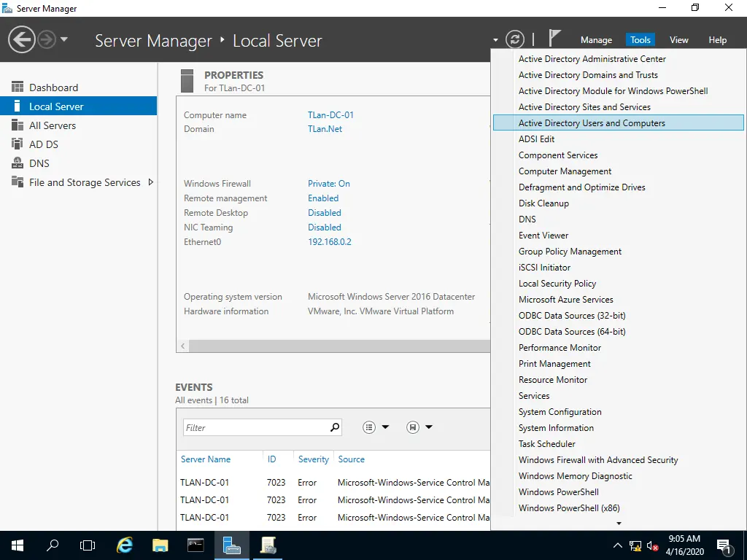Click the 192.168.0.2 Ethernet0 link
The image size is (747, 560).
pos(329,242)
